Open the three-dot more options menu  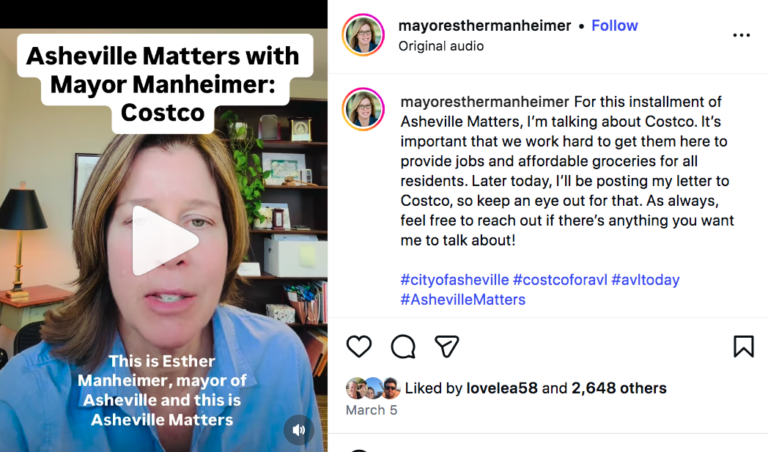pyautogui.click(x=742, y=35)
